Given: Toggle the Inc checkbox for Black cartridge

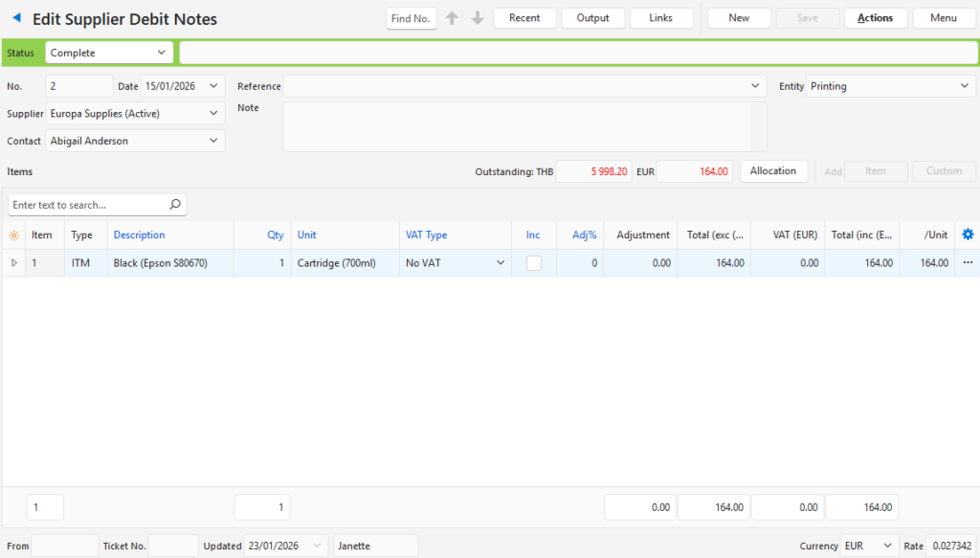Looking at the screenshot, I should coord(534,263).
